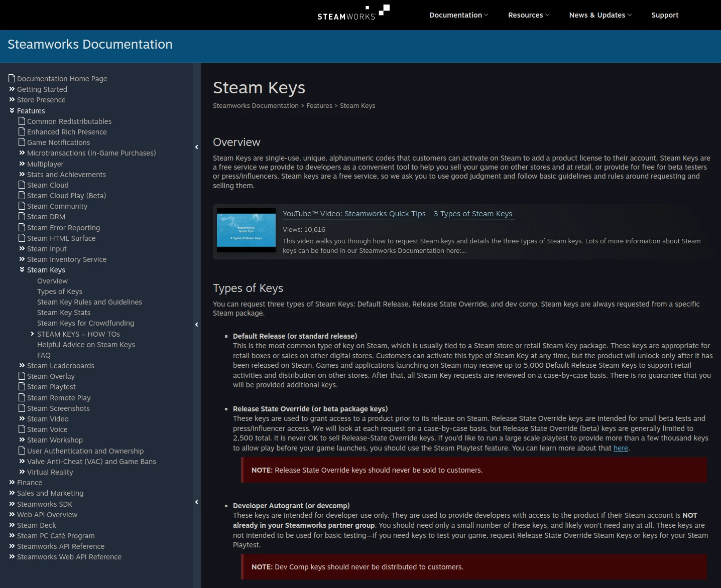Click the page icon beside Steam DRM

[22, 216]
